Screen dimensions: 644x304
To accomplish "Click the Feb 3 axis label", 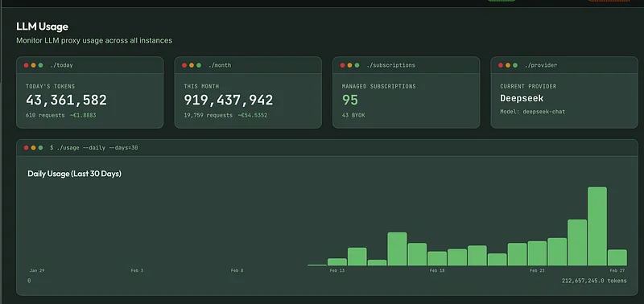I will [x=137, y=271].
